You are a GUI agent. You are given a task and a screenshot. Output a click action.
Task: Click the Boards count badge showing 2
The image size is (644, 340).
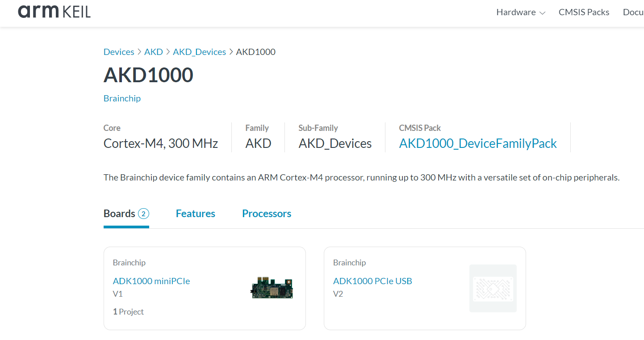point(143,214)
